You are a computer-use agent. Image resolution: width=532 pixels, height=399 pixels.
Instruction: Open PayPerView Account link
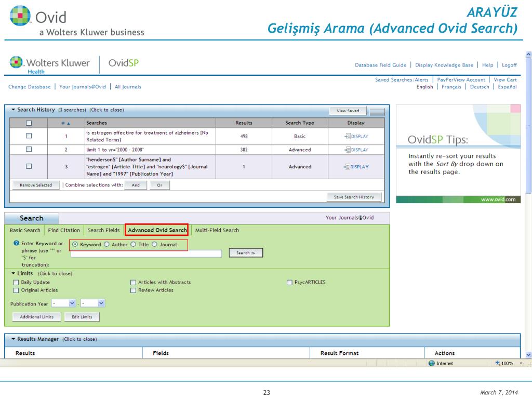(x=461, y=79)
